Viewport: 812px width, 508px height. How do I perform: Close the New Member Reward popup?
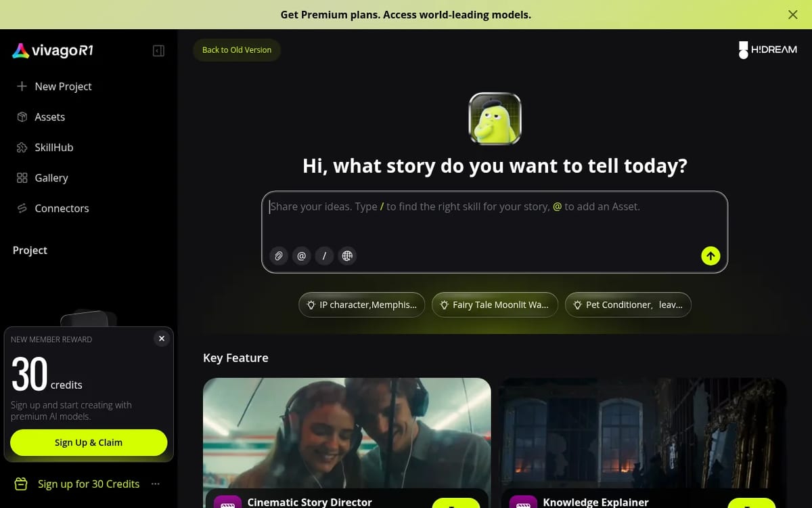pos(161,339)
